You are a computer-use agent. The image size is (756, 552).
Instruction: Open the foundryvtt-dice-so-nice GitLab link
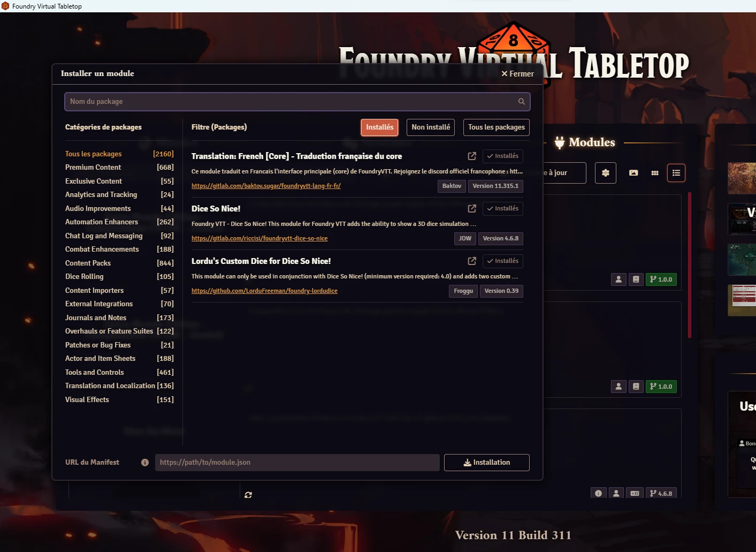point(259,239)
